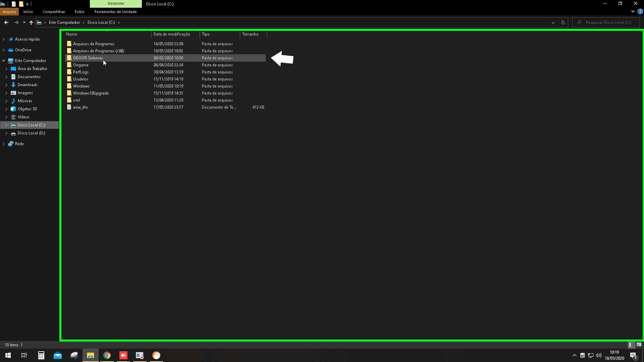Open the Help question mark icon

[640, 11]
